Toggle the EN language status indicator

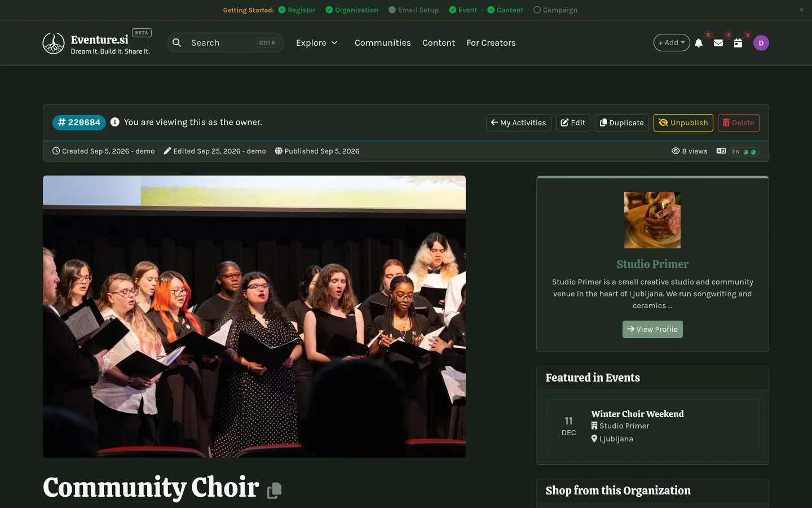744,152
